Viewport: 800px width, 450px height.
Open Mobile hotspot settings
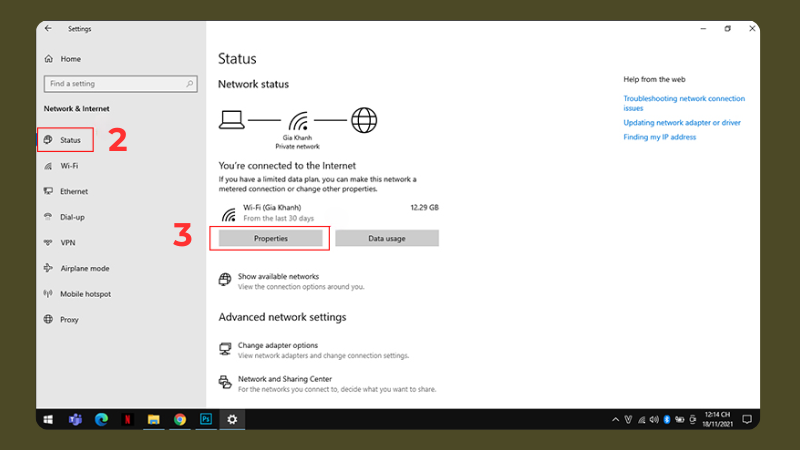tap(85, 294)
